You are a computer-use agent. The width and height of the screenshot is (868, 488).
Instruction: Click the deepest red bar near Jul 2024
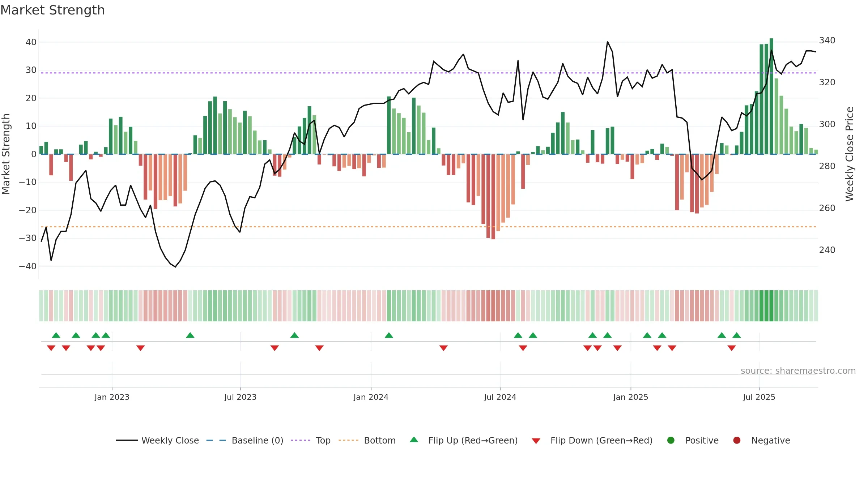click(493, 197)
